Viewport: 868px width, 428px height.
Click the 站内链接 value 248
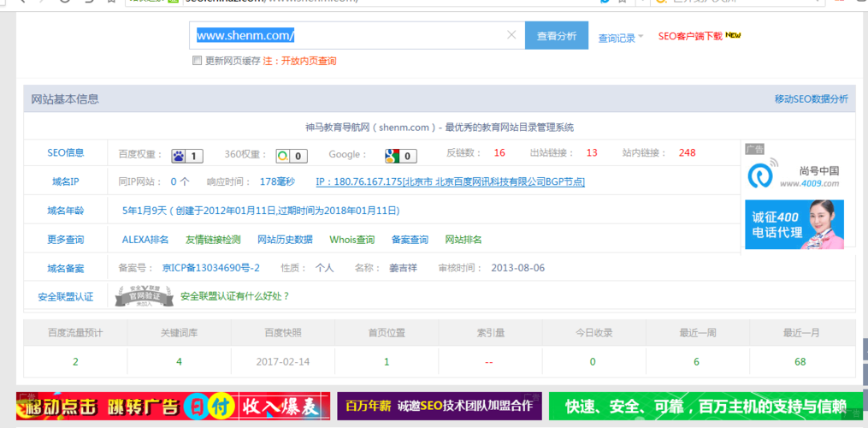click(687, 152)
